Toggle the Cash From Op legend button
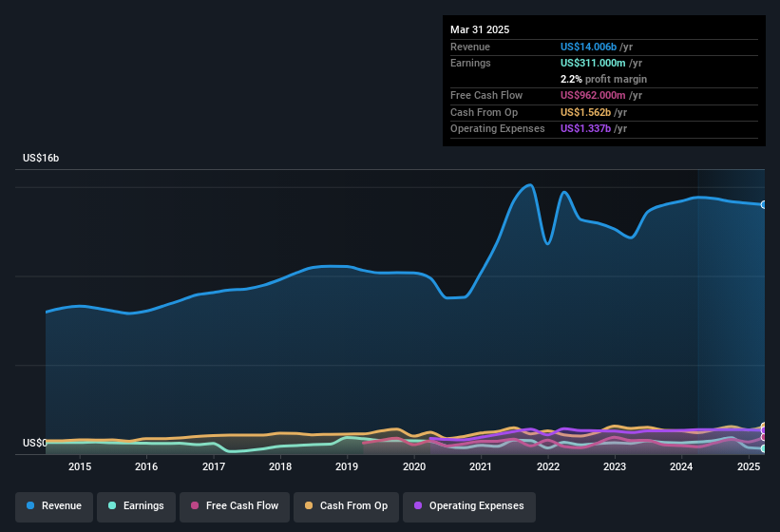The width and height of the screenshot is (780, 532). 346,506
